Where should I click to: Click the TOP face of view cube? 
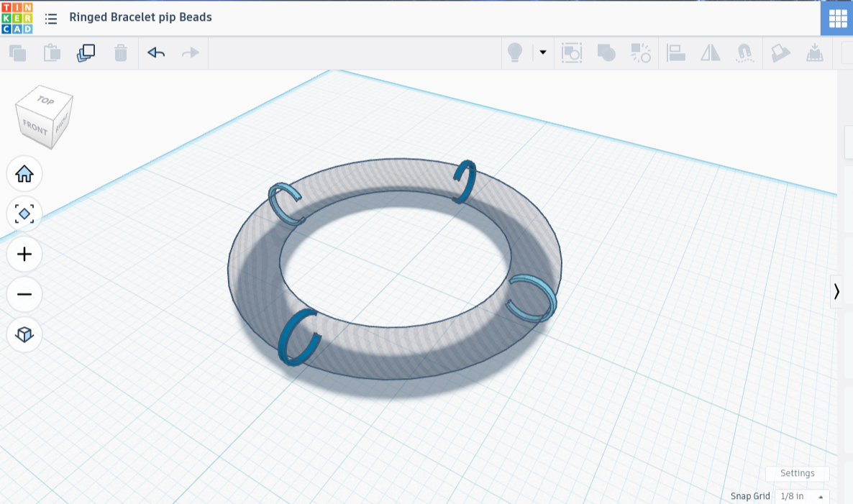[45, 100]
